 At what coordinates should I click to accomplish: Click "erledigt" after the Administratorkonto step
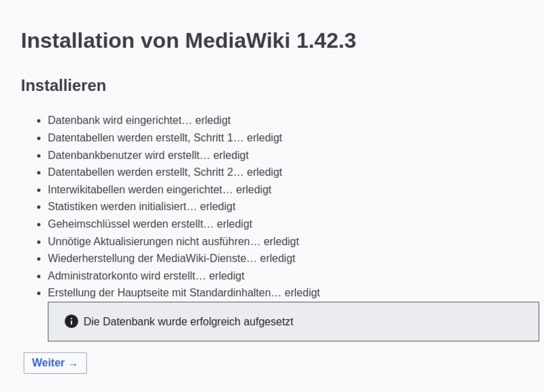click(x=228, y=276)
